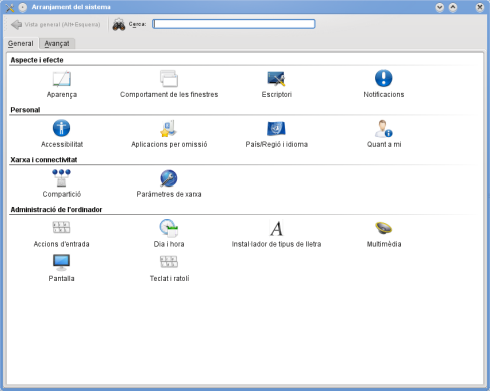Open Comportament de les finestres icon
This screenshot has height=391, width=490.
[x=169, y=79]
